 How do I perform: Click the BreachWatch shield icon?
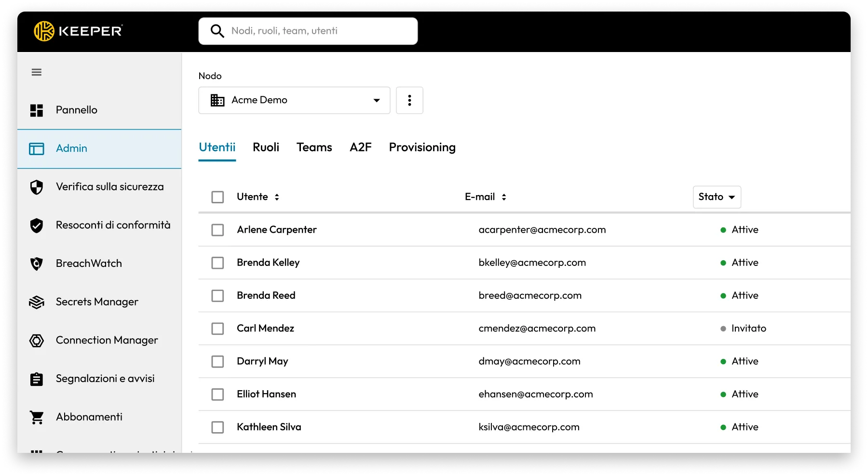[37, 264]
